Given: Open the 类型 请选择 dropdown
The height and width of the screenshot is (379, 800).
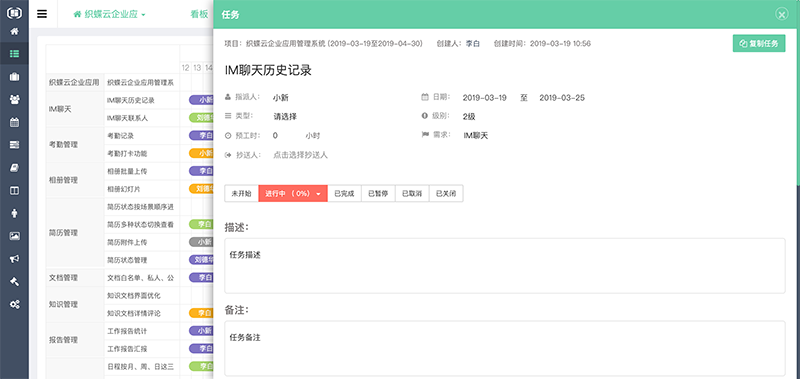Looking at the screenshot, I should point(285,117).
